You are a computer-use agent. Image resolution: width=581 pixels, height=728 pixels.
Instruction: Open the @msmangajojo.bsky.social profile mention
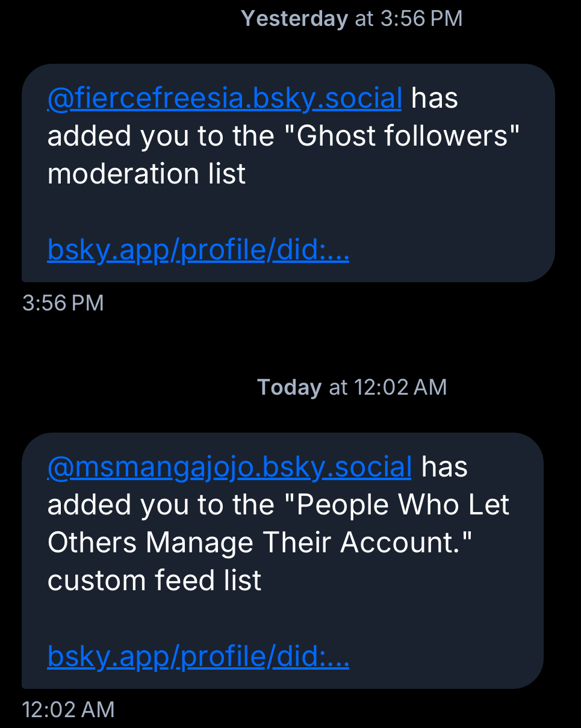point(229,467)
